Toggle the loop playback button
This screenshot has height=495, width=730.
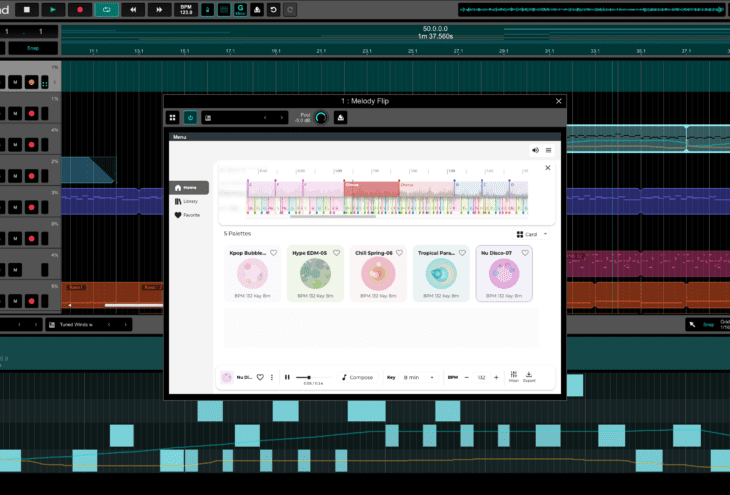pos(106,9)
